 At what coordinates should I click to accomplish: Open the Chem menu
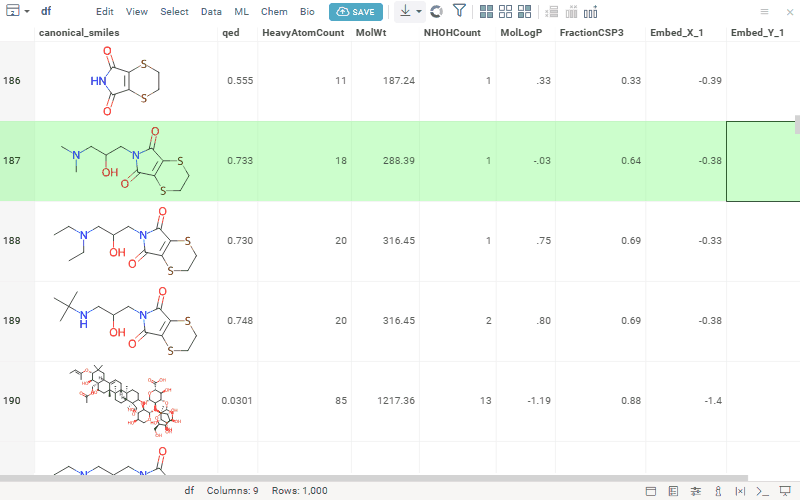[274, 12]
